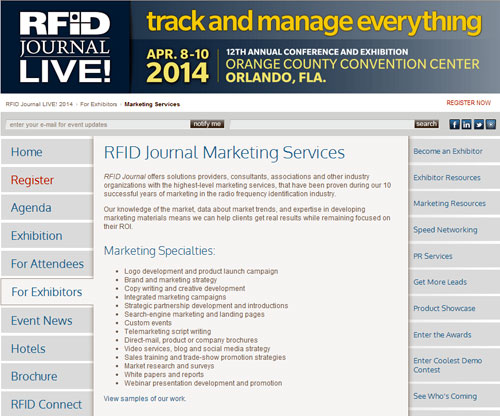Click 'Brand and marketing strategy' bullet
This screenshot has width=500, height=416.
(170, 280)
